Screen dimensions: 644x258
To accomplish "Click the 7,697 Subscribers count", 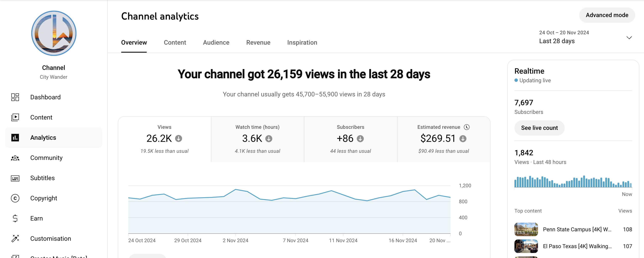I will click(x=523, y=103).
